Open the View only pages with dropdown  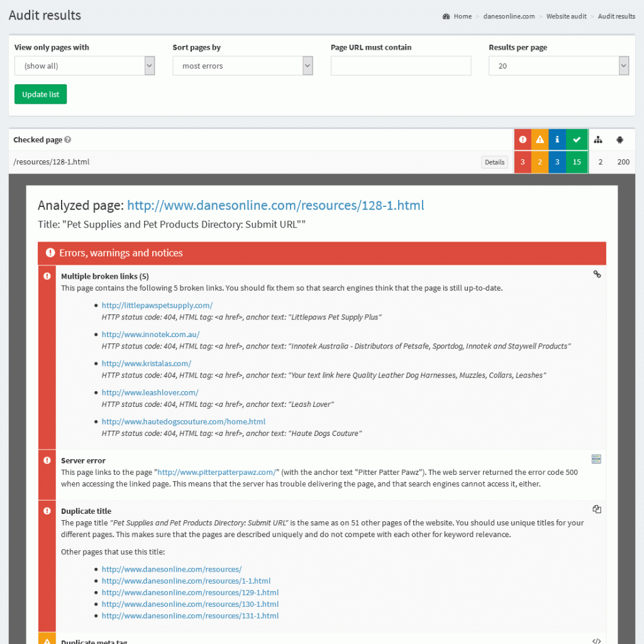[85, 65]
